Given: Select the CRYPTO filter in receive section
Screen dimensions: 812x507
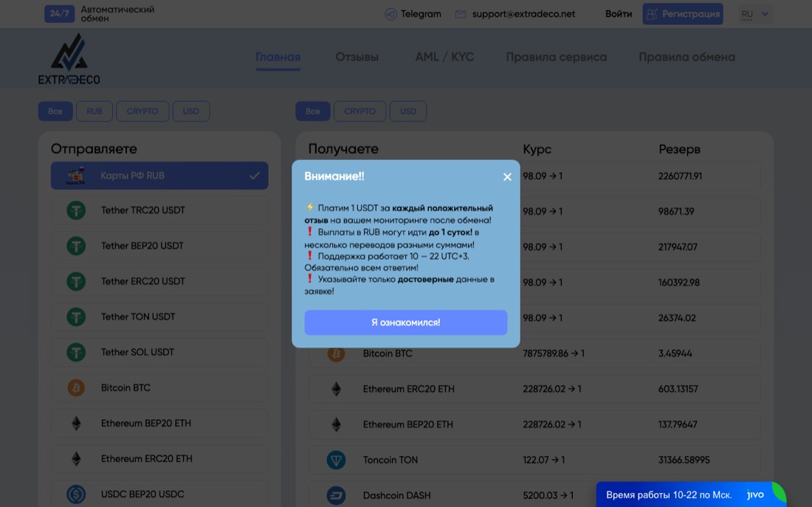Looking at the screenshot, I should 360,111.
